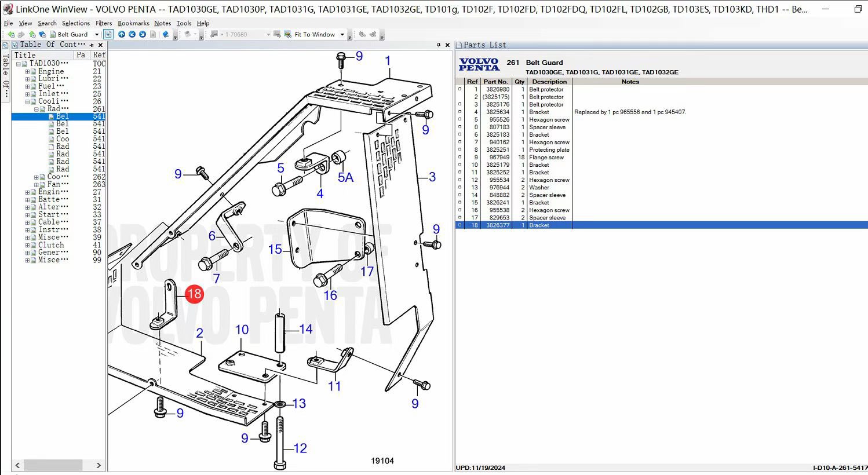Viewport: 868px width, 475px height.
Task: Open the Filters menu
Action: pos(104,23)
